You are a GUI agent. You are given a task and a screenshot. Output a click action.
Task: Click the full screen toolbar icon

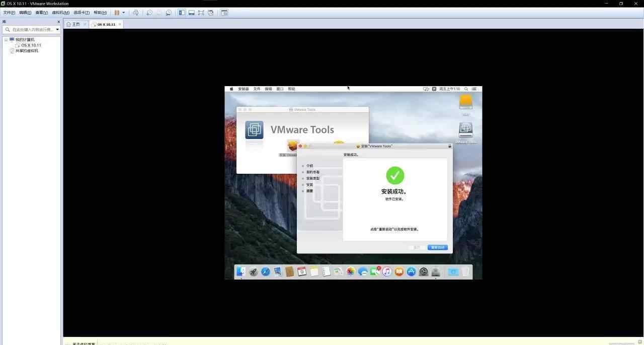[x=201, y=13]
